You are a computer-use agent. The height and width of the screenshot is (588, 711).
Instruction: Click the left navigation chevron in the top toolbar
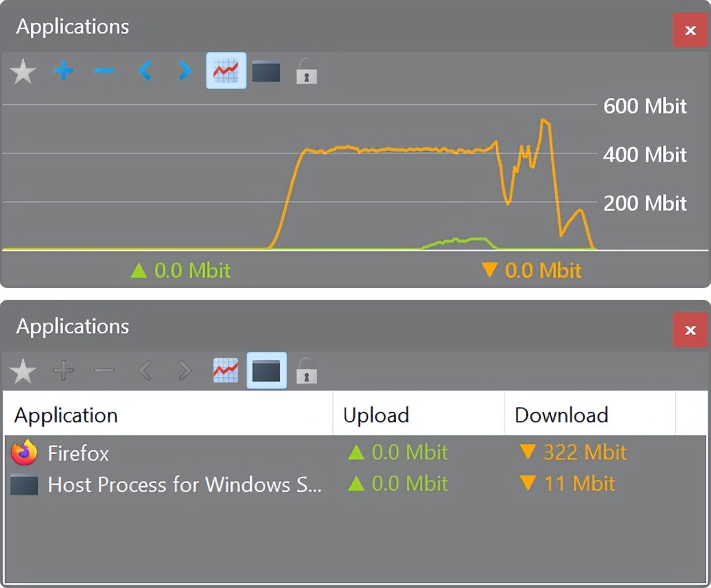tap(144, 71)
